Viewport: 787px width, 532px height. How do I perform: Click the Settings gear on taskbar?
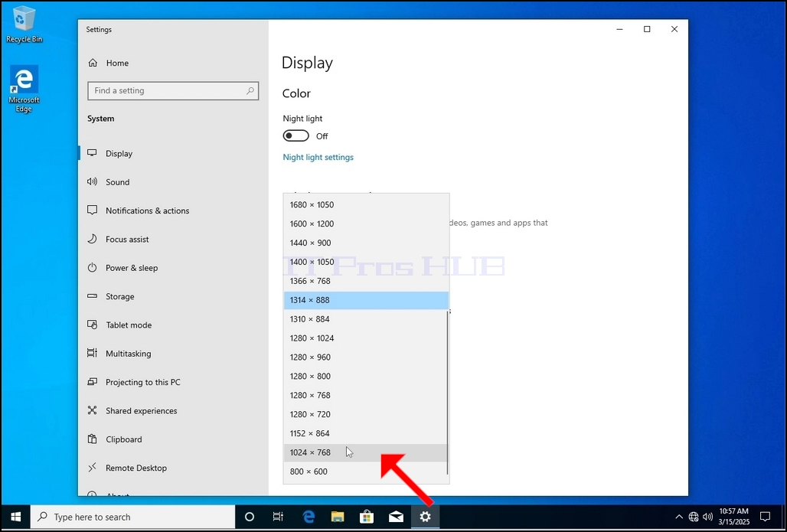point(425,517)
